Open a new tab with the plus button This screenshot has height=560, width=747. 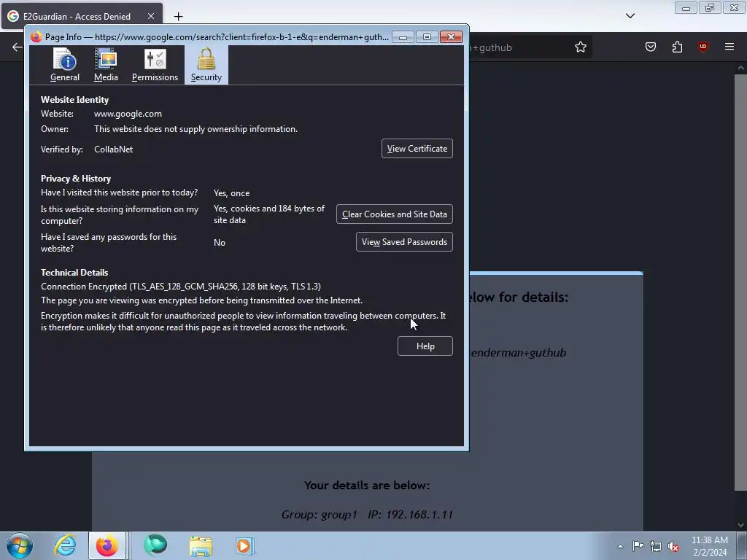[178, 16]
